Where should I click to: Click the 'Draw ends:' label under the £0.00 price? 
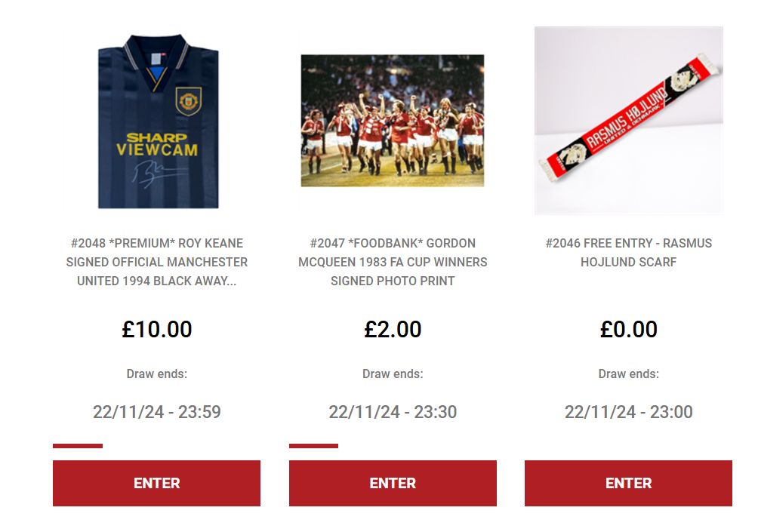pos(628,374)
